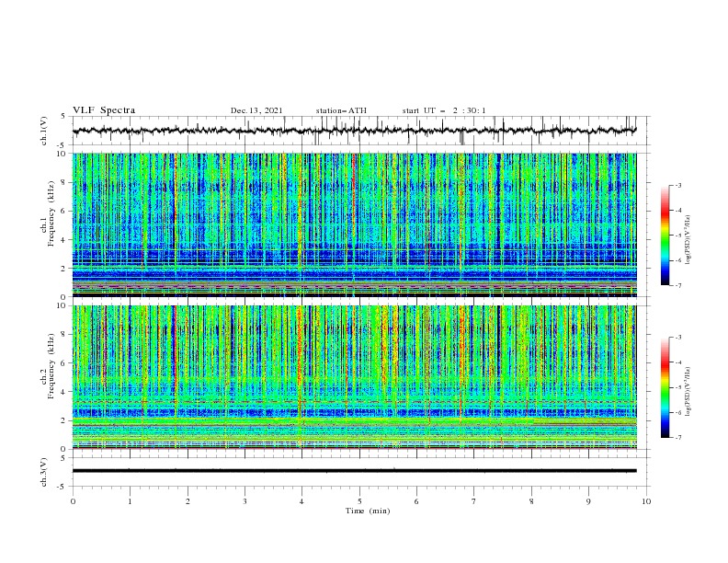Click the '10' tick on the time axis

point(646,501)
